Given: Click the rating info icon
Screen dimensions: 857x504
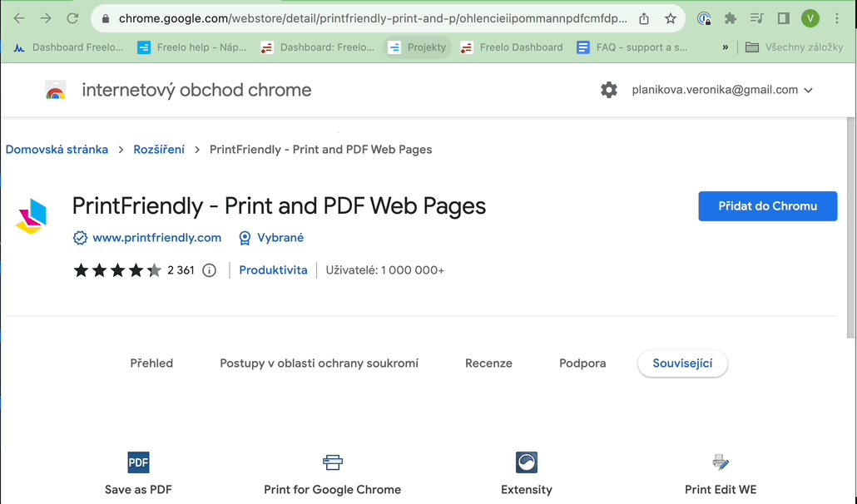Looking at the screenshot, I should [210, 270].
